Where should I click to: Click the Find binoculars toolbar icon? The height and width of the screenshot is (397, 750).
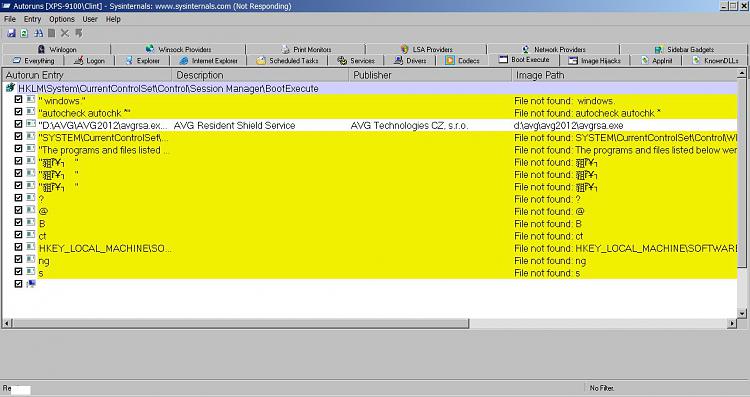click(38, 33)
